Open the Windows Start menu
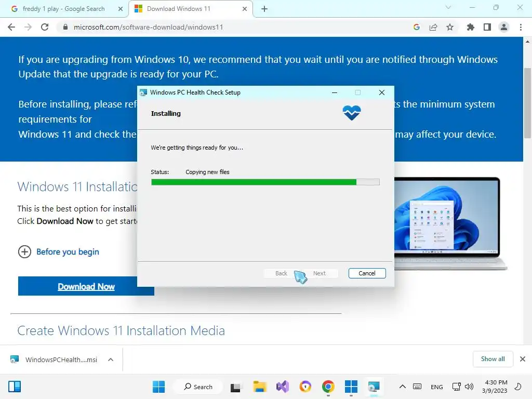This screenshot has height=399, width=532. tap(158, 387)
